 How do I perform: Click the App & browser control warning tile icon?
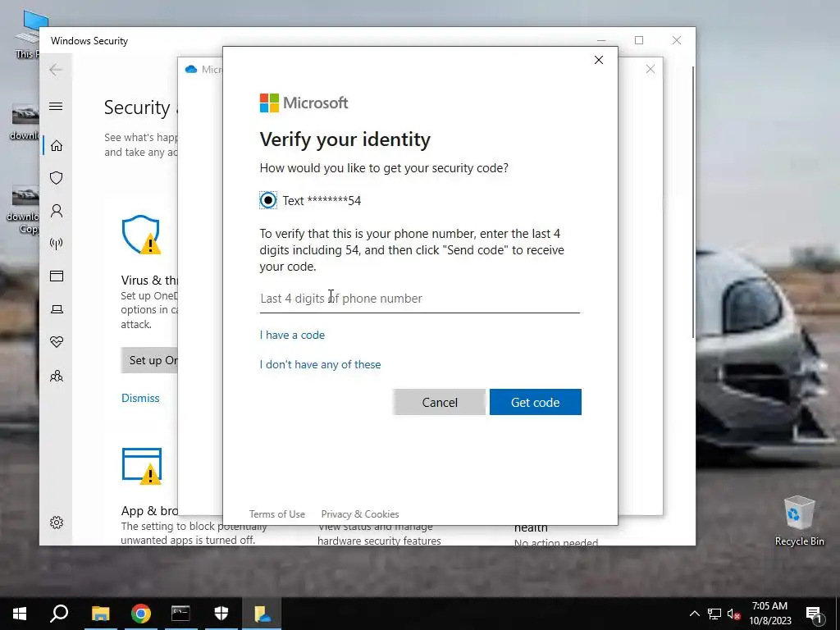click(141, 466)
